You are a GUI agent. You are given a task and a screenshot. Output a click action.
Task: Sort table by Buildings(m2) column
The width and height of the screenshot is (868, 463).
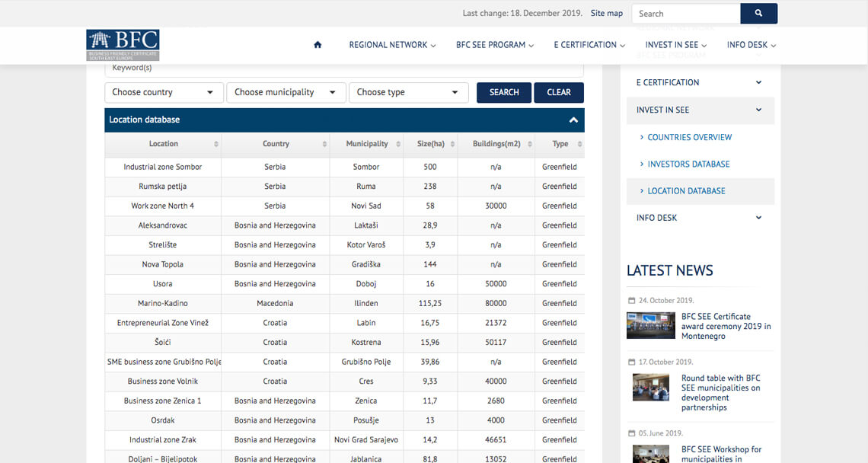click(x=496, y=144)
